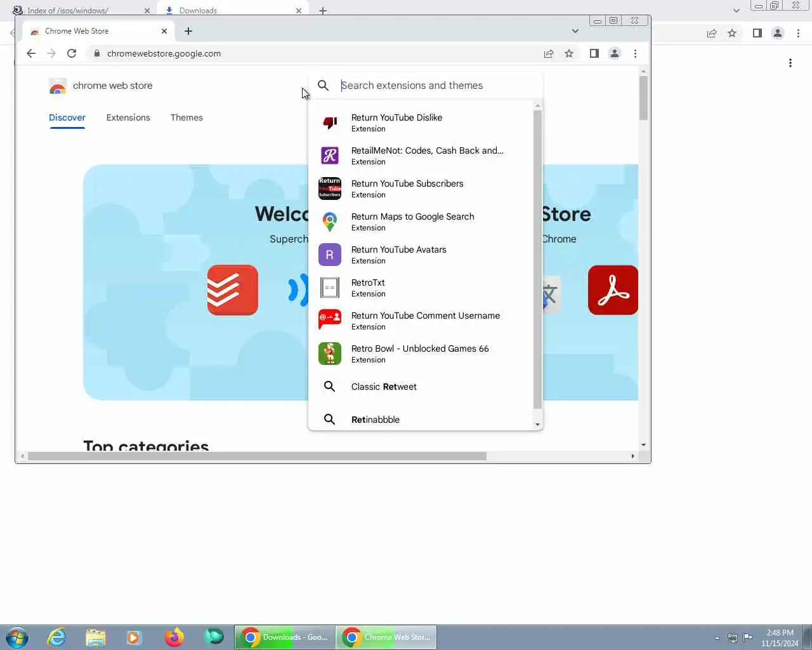The image size is (812, 650).
Task: Open Firefox from the taskbar
Action: tap(174, 637)
